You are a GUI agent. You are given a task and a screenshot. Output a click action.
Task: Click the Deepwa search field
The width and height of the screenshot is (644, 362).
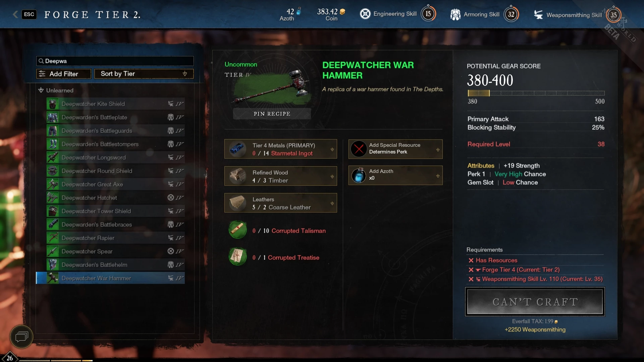pos(115,61)
